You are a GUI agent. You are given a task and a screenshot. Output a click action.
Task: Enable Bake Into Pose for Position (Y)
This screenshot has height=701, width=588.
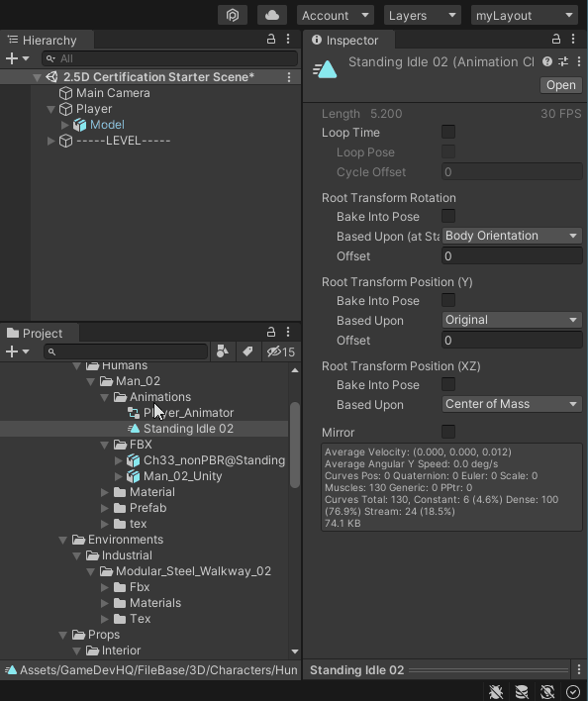pyautogui.click(x=448, y=300)
